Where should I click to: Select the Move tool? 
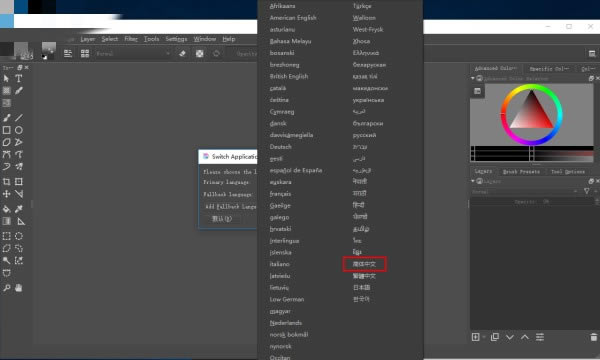click(7, 194)
